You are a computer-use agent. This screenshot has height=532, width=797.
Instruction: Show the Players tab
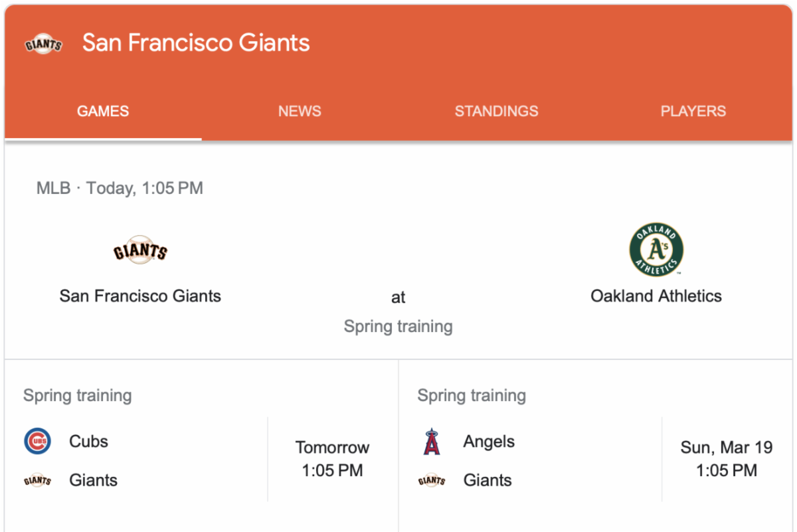coord(693,112)
